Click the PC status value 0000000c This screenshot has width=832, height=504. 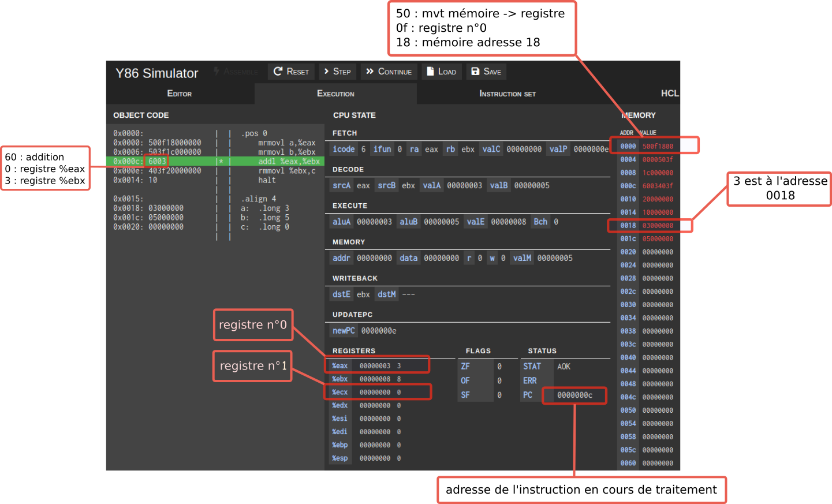tap(574, 395)
